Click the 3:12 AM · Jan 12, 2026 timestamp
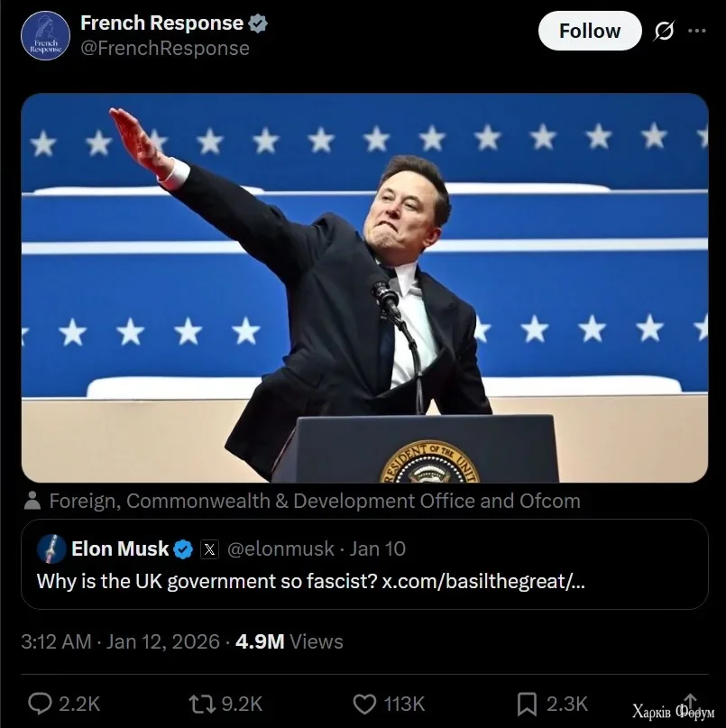 (x=120, y=641)
